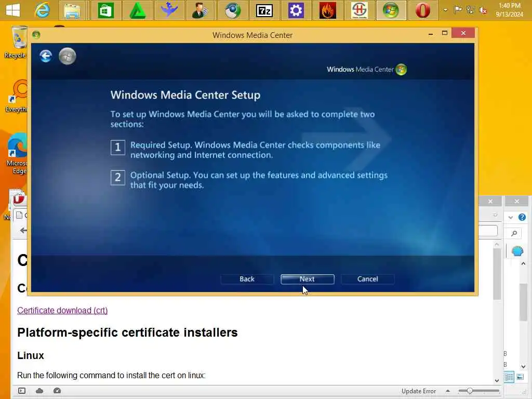The width and height of the screenshot is (532, 399).
Task: Click the Next button in Media Center Setup
Action: [308, 279]
